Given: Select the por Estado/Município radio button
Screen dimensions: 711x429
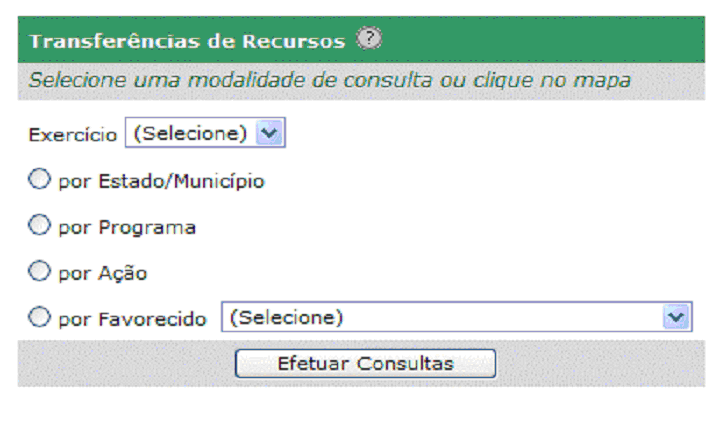Looking at the screenshot, I should pos(39,180).
